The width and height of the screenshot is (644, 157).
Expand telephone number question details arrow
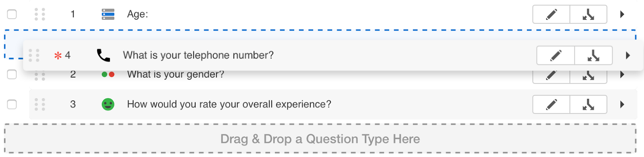[628, 55]
